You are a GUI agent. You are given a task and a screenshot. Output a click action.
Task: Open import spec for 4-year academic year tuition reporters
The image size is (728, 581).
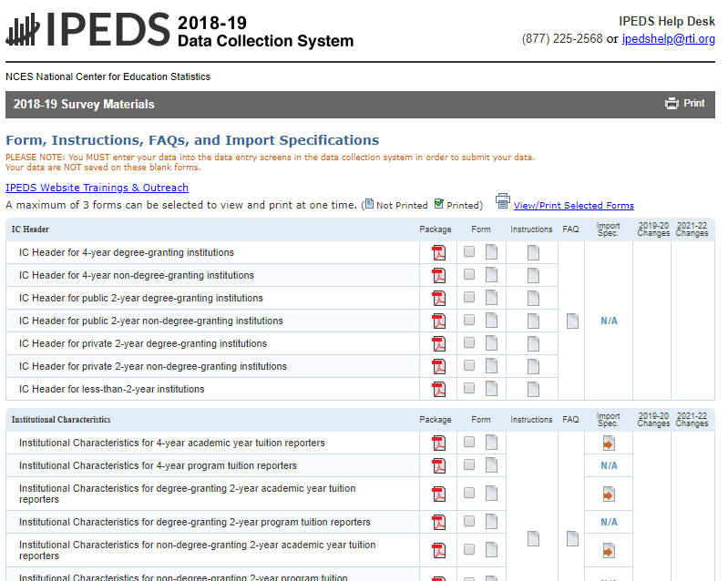[609, 443]
